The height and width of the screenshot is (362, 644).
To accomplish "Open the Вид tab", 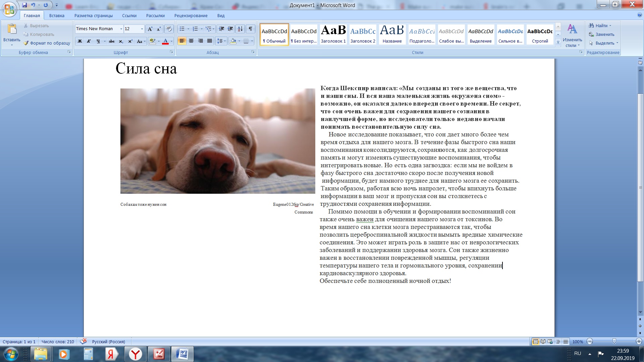I will pyautogui.click(x=221, y=15).
